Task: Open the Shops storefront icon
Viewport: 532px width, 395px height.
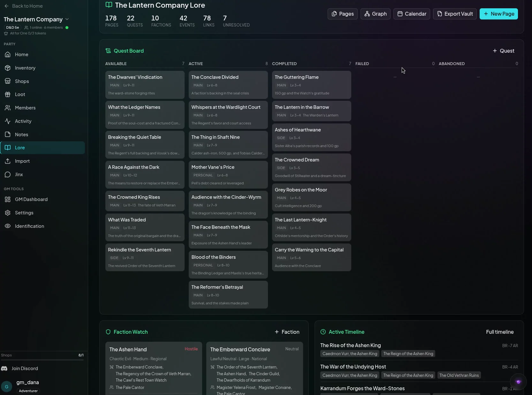Action: pos(8,81)
